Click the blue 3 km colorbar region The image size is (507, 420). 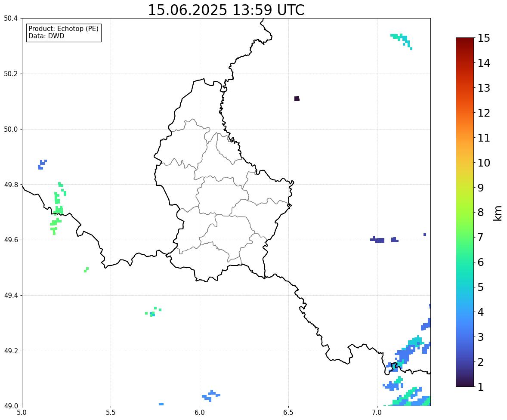[x=465, y=337]
